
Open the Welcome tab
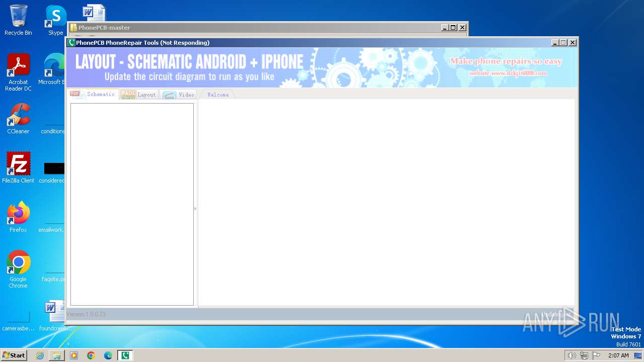coord(217,95)
